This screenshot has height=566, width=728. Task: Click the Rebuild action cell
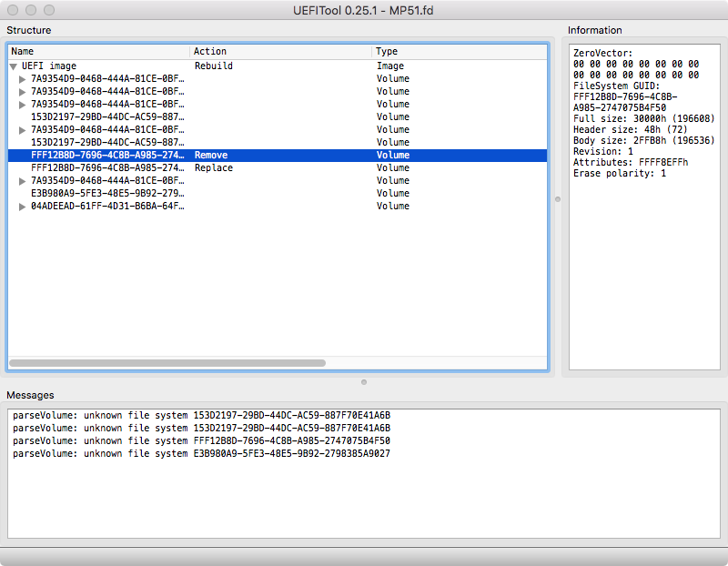(214, 66)
